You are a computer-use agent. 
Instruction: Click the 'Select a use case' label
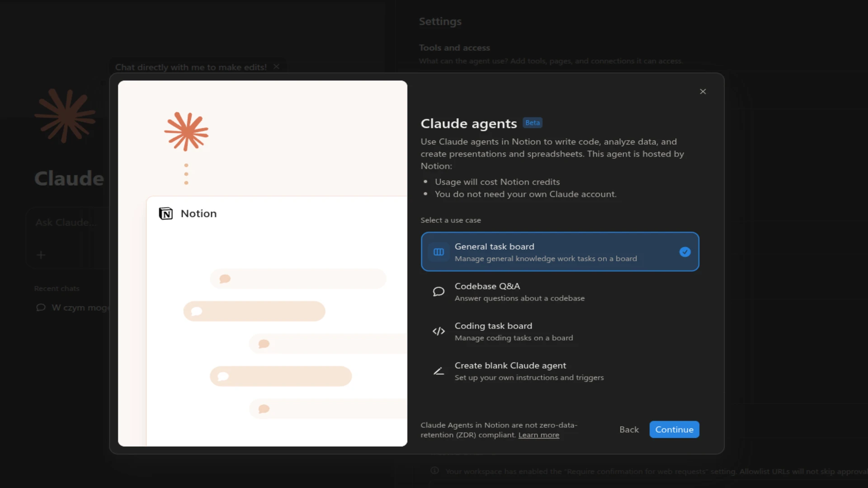click(x=450, y=220)
